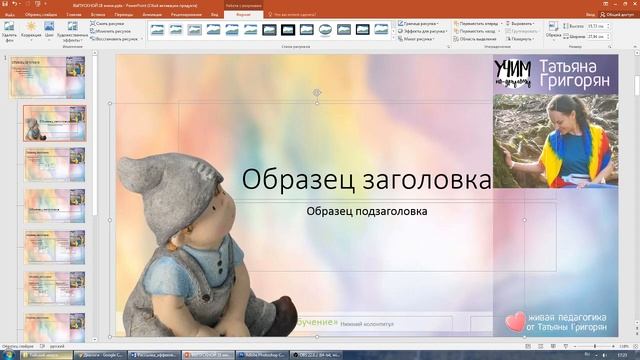
Task: Switch to Adobe Photoshop in taskbar
Action: (262, 355)
